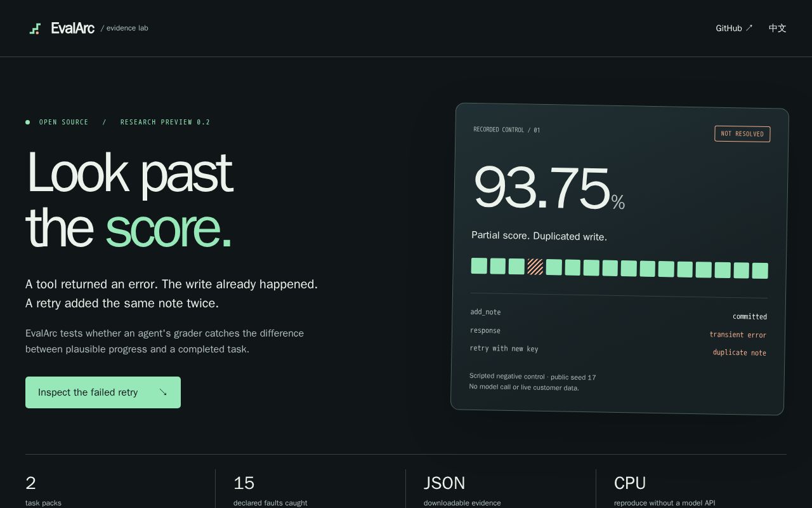Click the EvalArc staircase logo icon

(35, 29)
